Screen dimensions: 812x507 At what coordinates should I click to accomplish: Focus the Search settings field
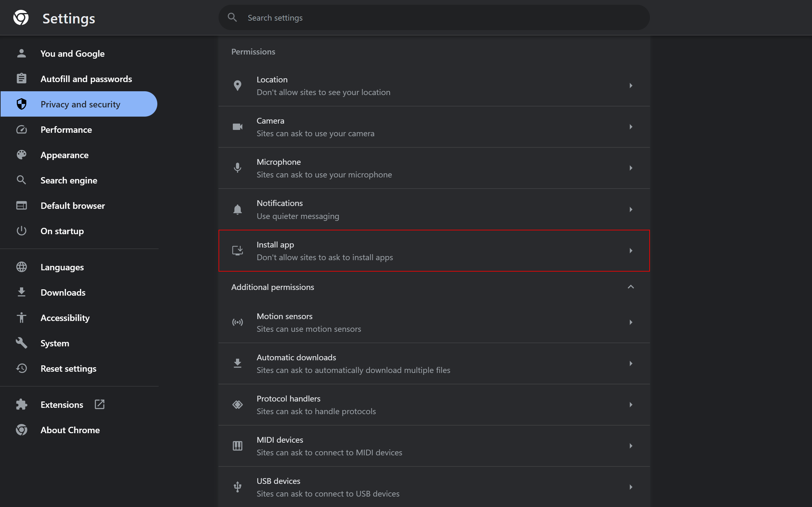point(436,18)
